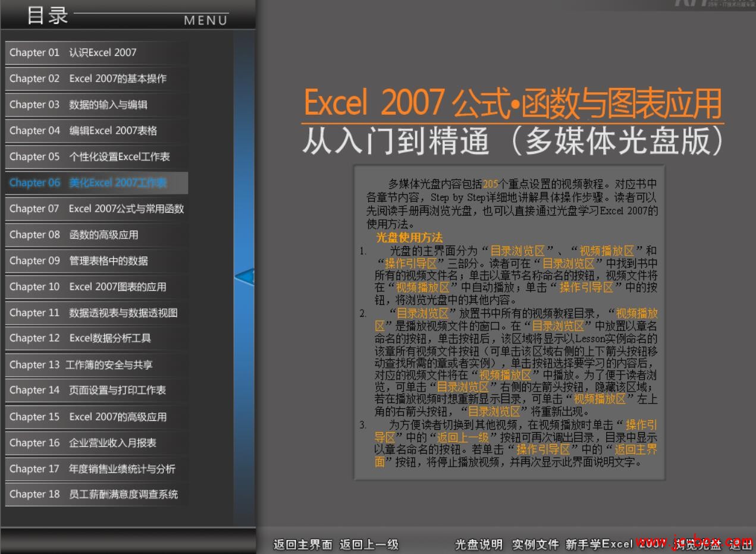Screen dimensions: 756x554
Task: Open Chapter 12 Excel数据分析工具
Action: 96,338
